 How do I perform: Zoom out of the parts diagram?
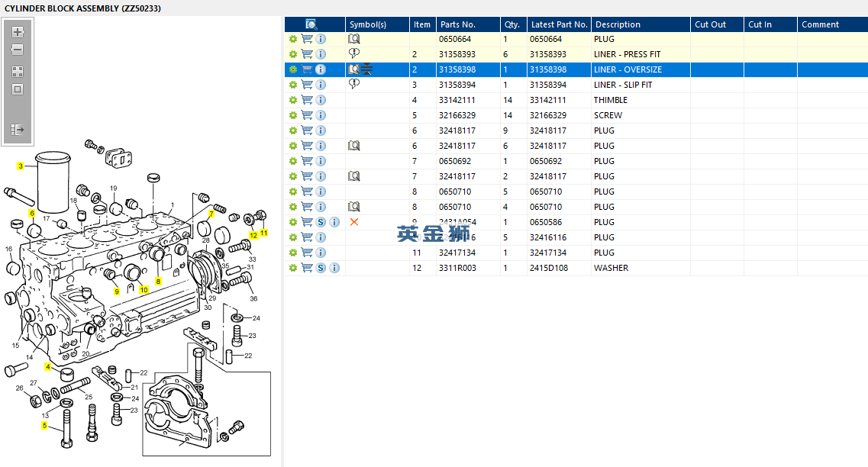click(18, 50)
